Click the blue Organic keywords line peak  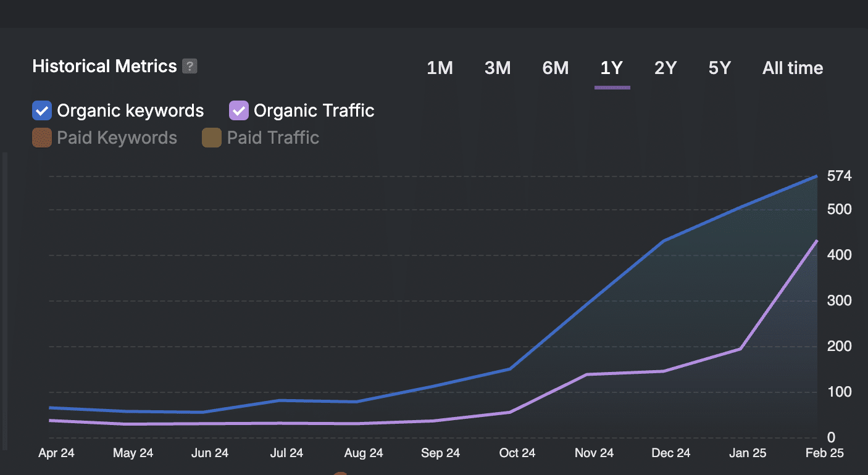click(816, 176)
